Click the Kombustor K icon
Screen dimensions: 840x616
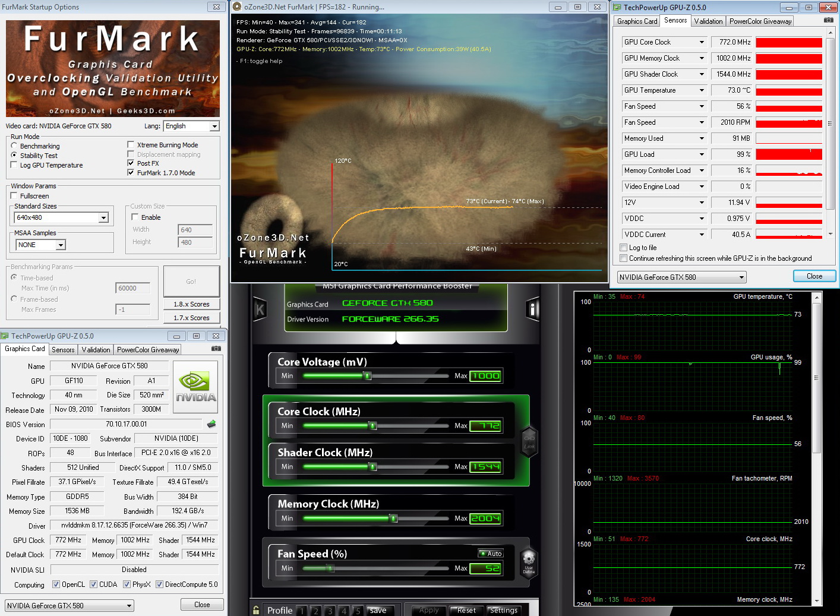click(x=260, y=309)
